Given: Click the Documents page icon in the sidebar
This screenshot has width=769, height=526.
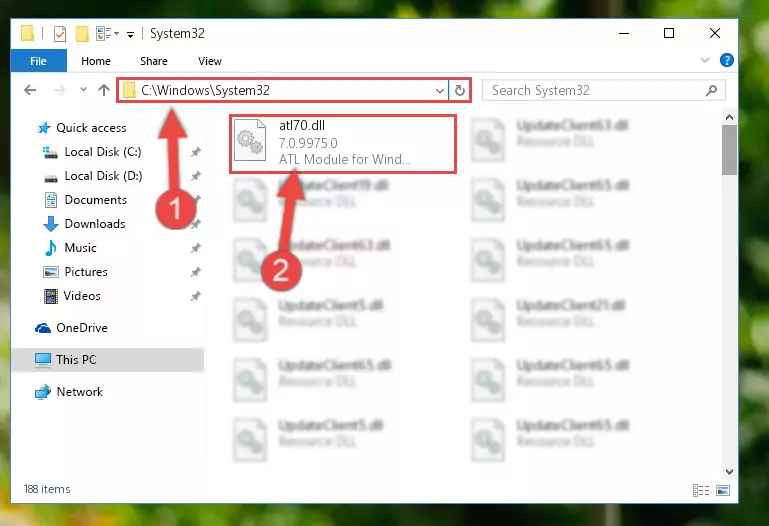Looking at the screenshot, I should click(51, 200).
